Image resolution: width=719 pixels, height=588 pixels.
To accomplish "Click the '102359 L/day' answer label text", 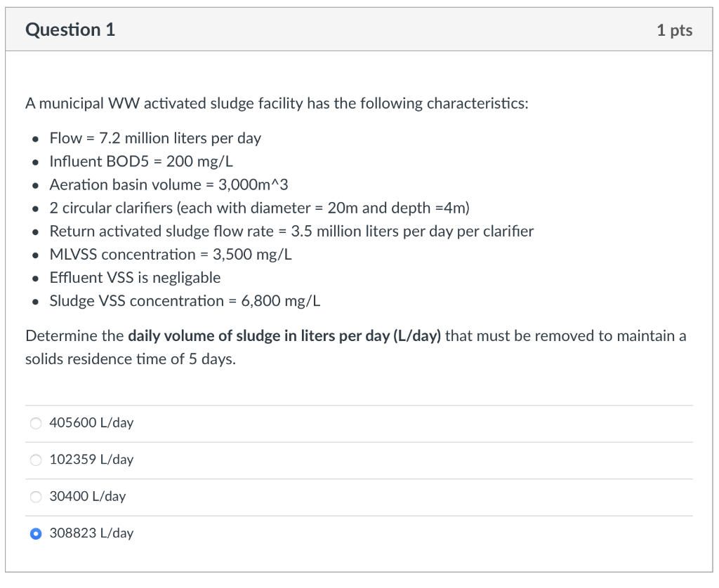I will [91, 459].
